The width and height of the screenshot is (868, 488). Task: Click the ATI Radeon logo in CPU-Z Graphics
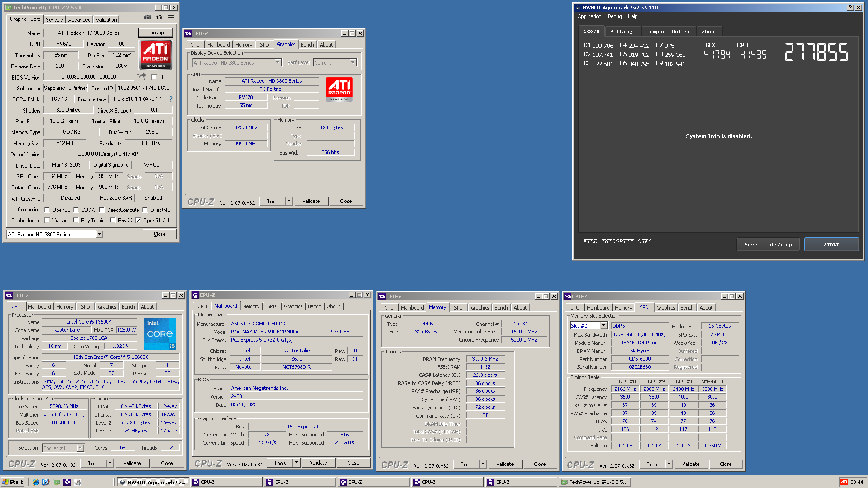tap(339, 89)
